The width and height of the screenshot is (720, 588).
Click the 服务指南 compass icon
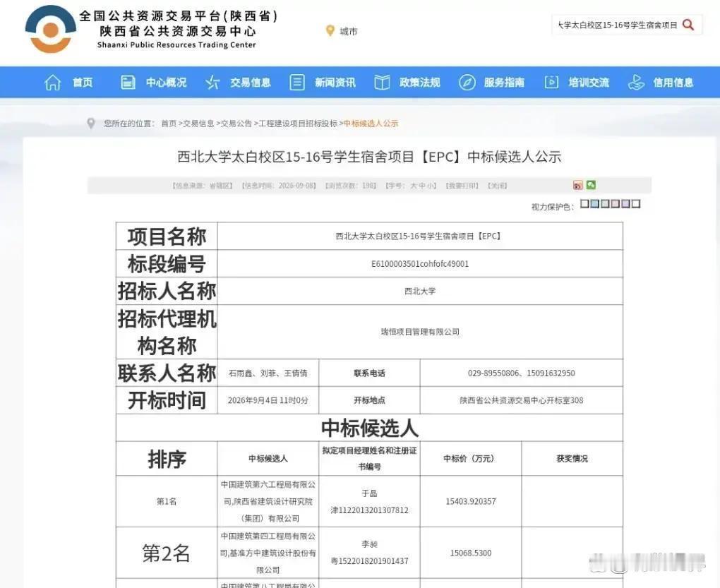[x=467, y=83]
